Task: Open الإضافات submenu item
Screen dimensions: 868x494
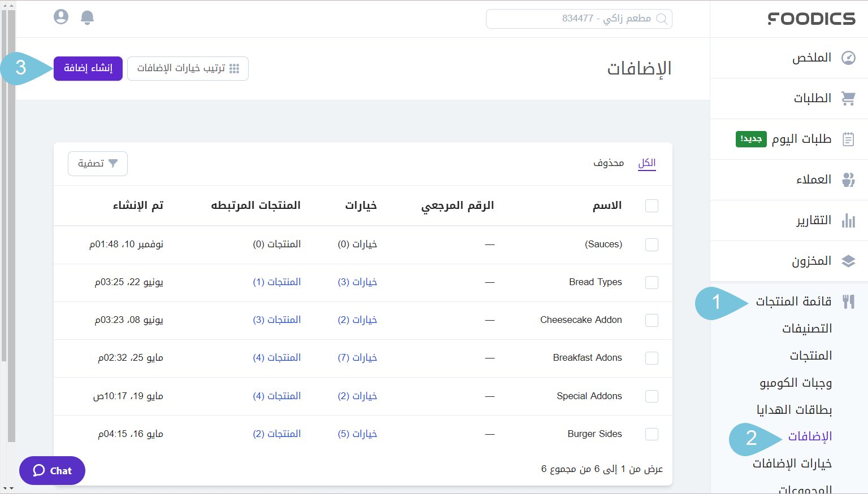Action: (810, 436)
